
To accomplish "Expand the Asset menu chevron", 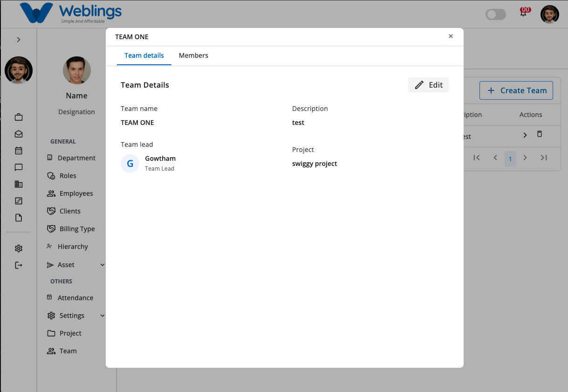I will coord(103,265).
